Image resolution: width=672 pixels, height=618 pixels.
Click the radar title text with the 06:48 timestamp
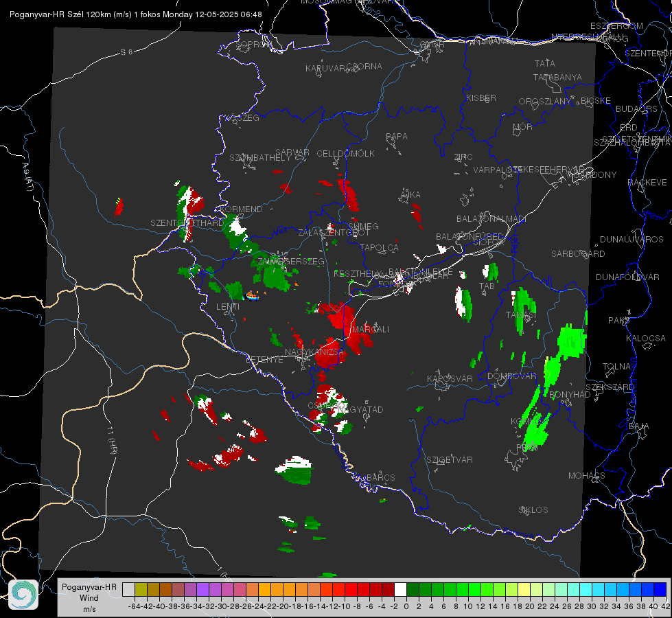pyautogui.click(x=135, y=14)
